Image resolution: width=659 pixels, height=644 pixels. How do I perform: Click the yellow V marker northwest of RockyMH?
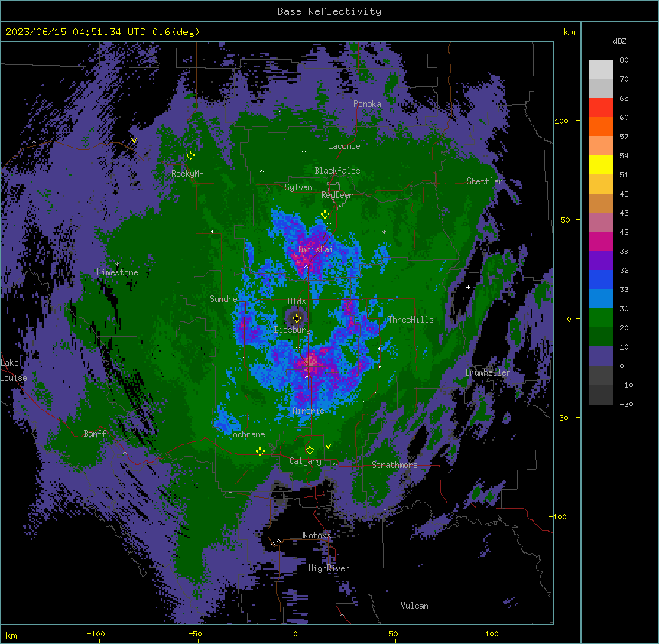click(x=134, y=141)
